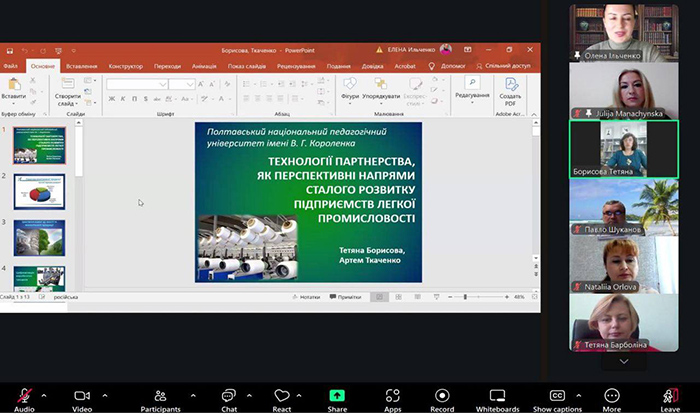Open Whiteboards in the Zoom toolbar
700x414 pixels.
pyautogui.click(x=497, y=396)
